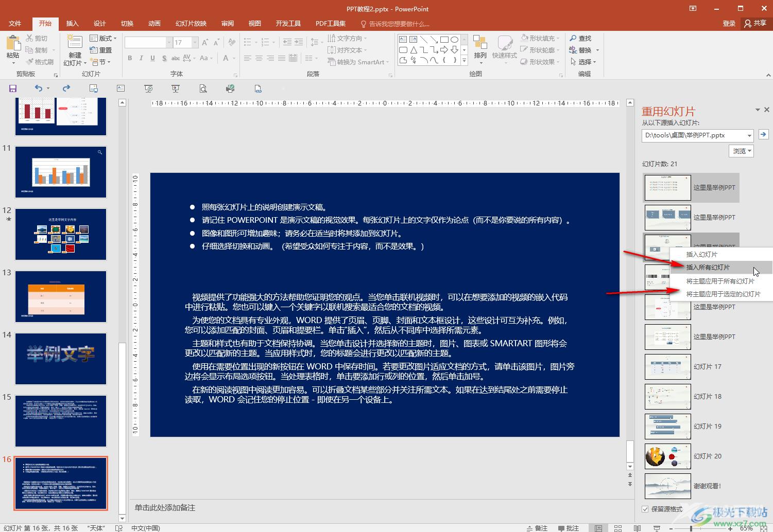Click the zoom in plus button

point(730,528)
